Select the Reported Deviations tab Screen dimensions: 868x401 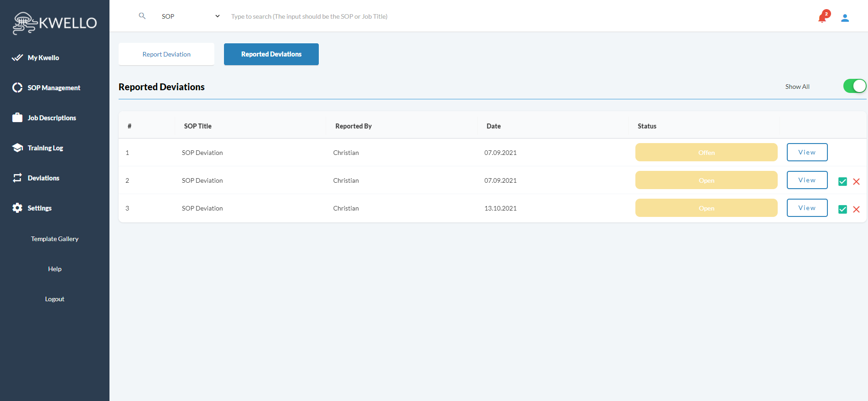click(271, 54)
